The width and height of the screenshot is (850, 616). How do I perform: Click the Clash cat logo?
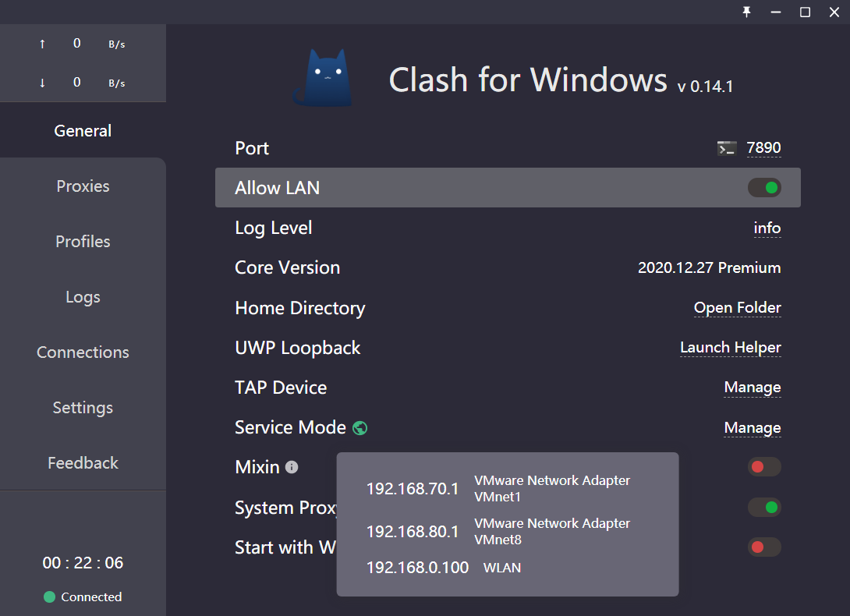pos(322,78)
